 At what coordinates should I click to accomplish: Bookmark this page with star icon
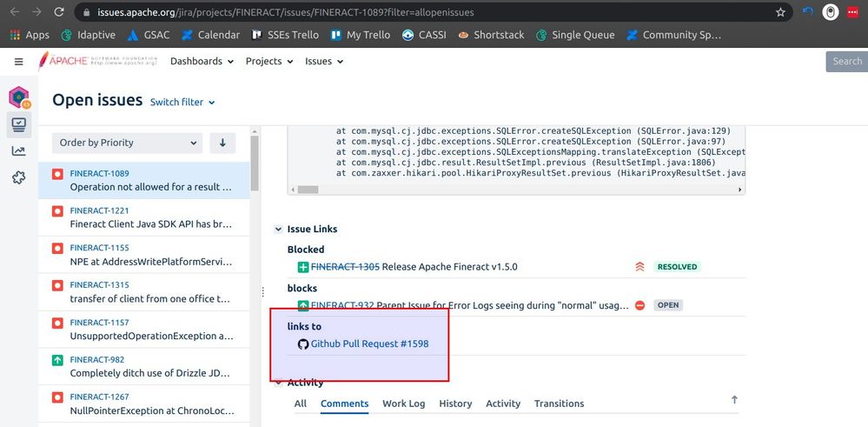[780, 12]
